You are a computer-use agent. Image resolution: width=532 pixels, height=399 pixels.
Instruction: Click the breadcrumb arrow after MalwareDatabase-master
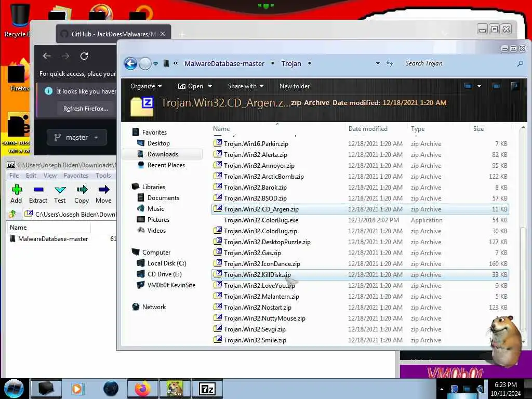pos(272,63)
